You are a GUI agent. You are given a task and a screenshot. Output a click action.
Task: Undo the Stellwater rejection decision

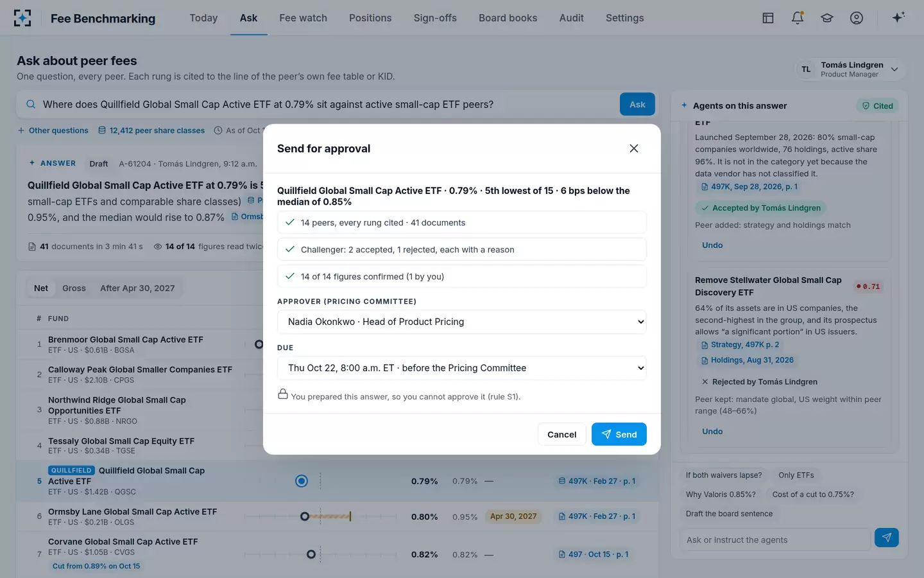(x=712, y=432)
